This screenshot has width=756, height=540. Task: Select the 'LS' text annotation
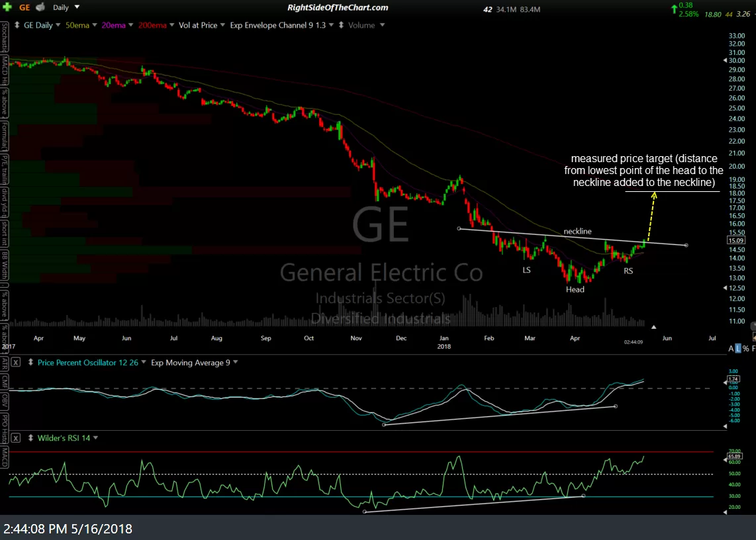pos(526,270)
